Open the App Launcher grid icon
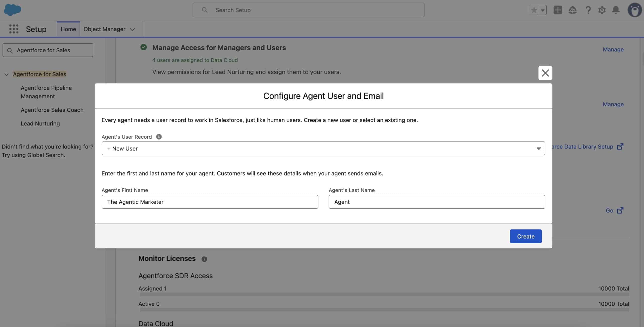 click(x=14, y=29)
